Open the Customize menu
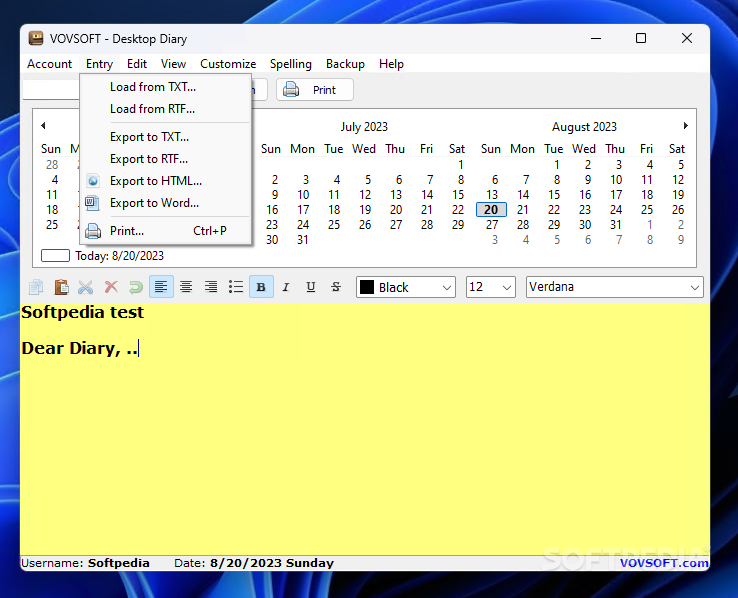Viewport: 738px width, 598px height. [x=228, y=64]
